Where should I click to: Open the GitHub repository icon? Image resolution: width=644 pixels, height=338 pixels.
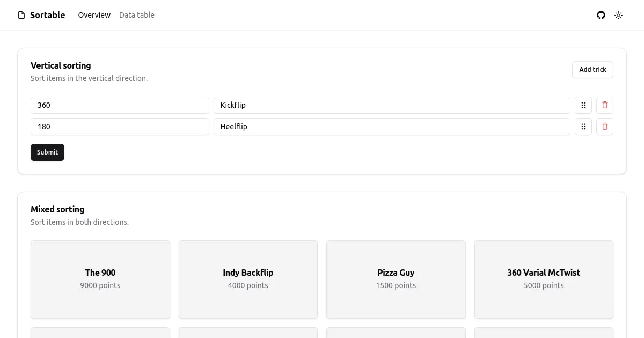click(x=601, y=15)
